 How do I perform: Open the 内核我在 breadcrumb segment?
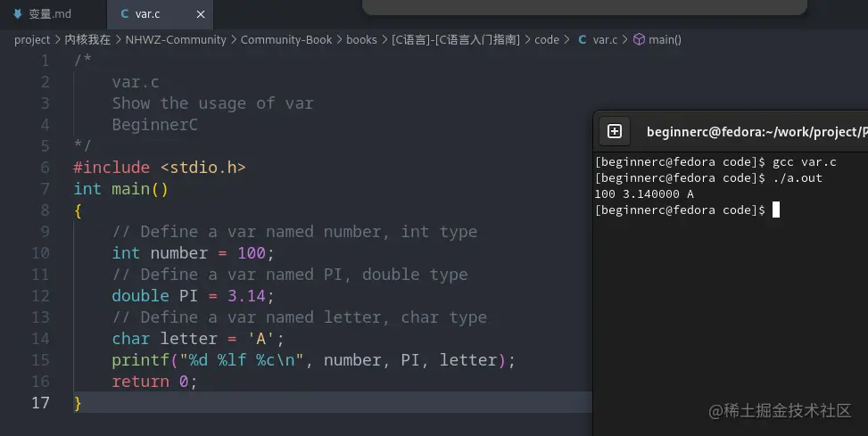click(87, 40)
